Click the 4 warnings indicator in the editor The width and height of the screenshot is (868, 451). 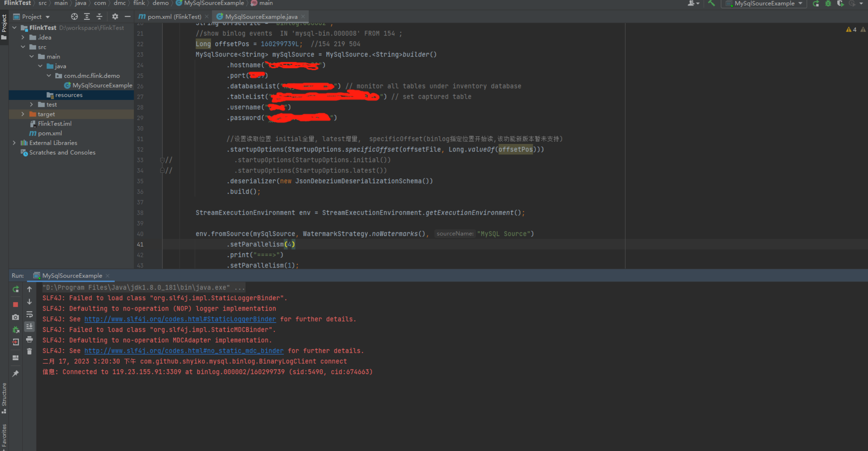[x=851, y=30]
